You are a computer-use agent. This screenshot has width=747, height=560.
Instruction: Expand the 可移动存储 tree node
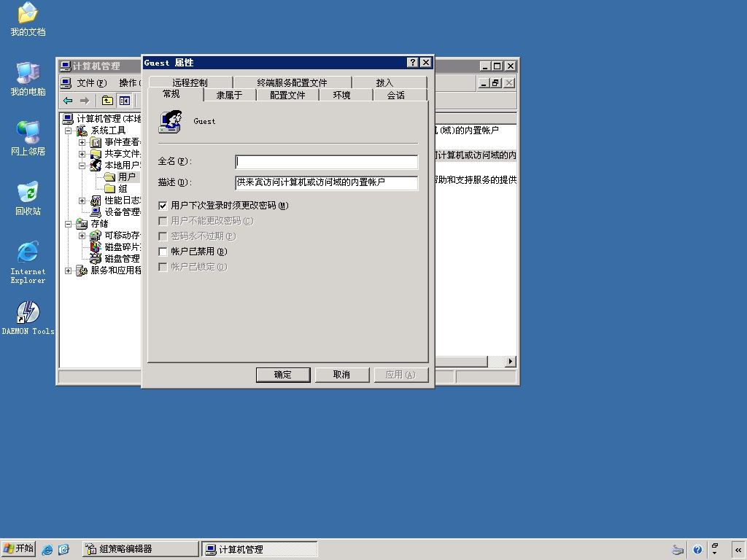tap(82, 236)
